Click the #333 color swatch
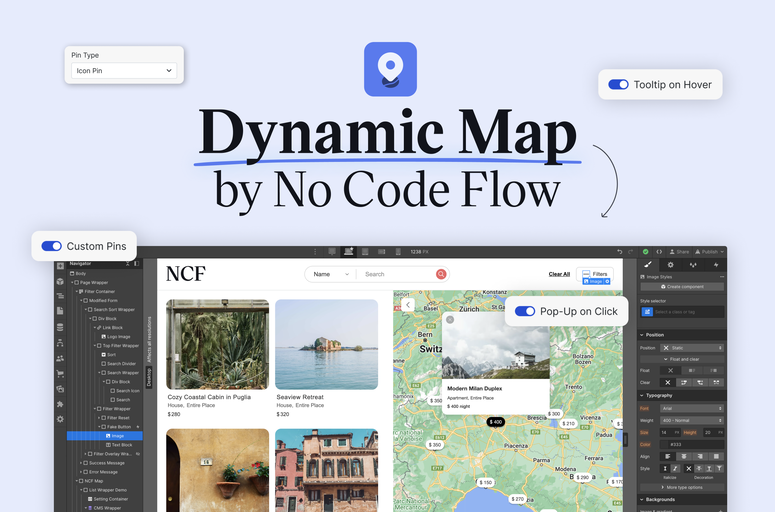The width and height of the screenshot is (775, 512). (x=665, y=445)
